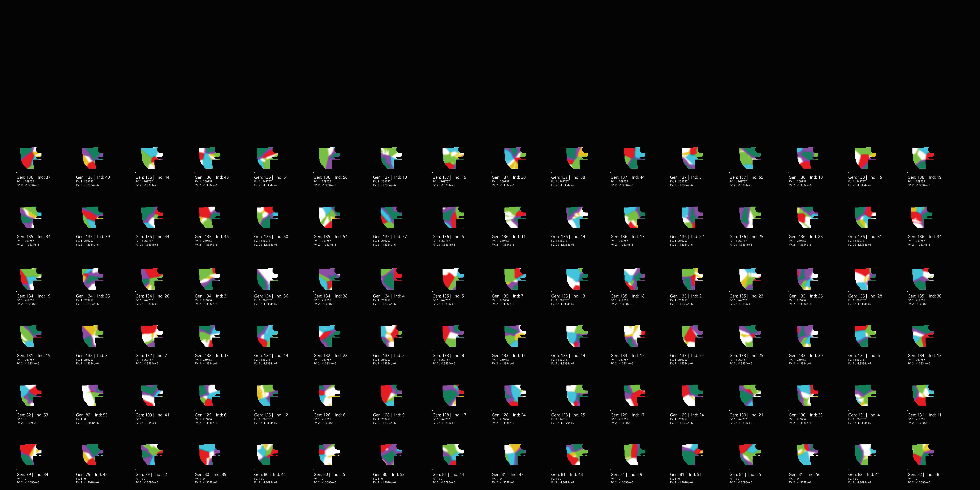Click the label text Gen: 80 | Ind: 44
The height and width of the screenshot is (490, 980).
click(270, 474)
